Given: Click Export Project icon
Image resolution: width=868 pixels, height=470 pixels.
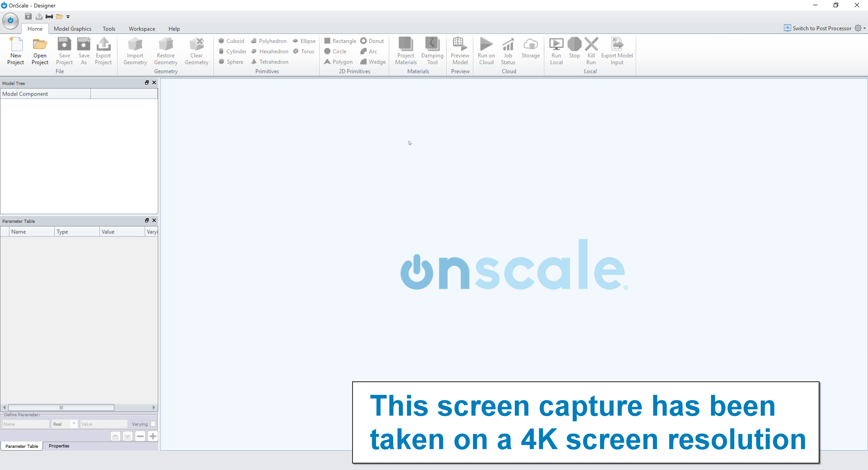Looking at the screenshot, I should click(103, 51).
